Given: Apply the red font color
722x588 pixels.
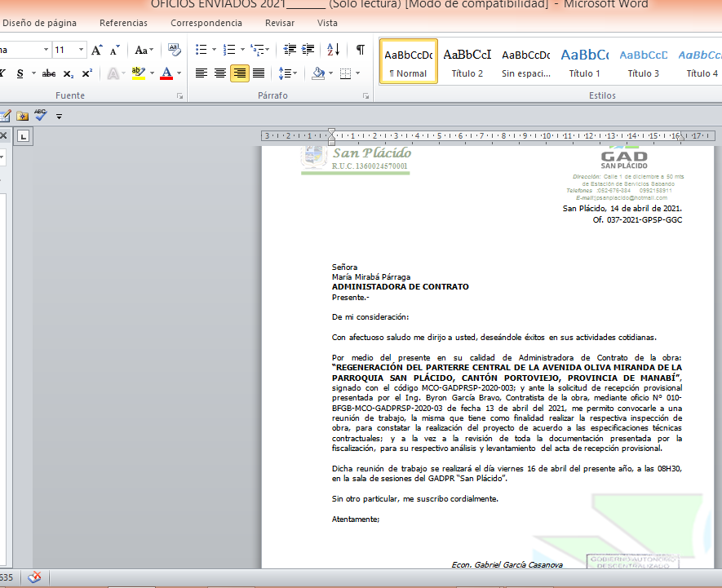Looking at the screenshot, I should pos(167,73).
